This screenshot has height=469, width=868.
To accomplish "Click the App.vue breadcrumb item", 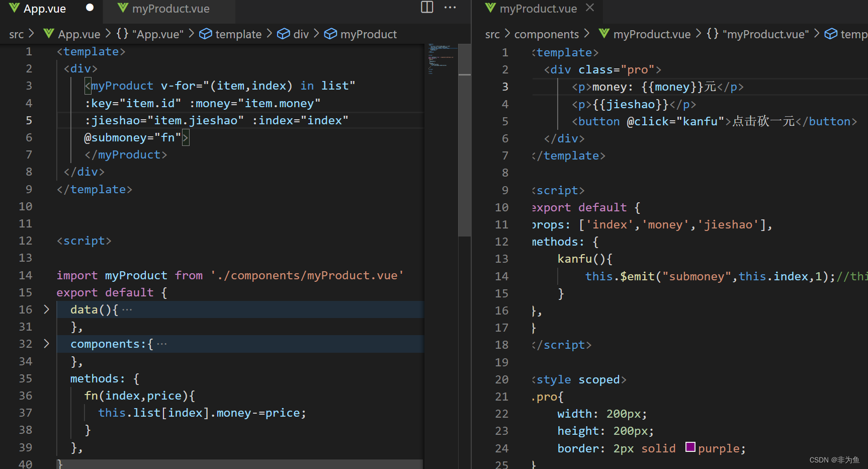I will tap(79, 34).
